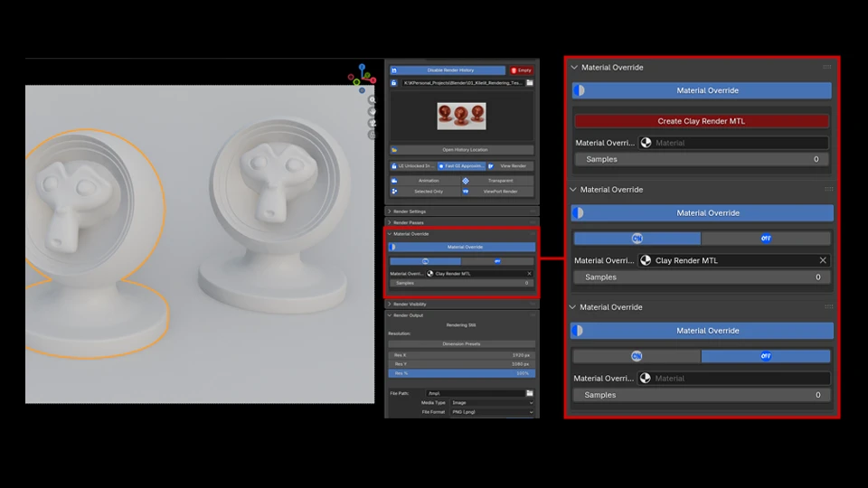Collapse the middle enlarged Material Override section
This screenshot has width=868, height=488.
click(573, 190)
